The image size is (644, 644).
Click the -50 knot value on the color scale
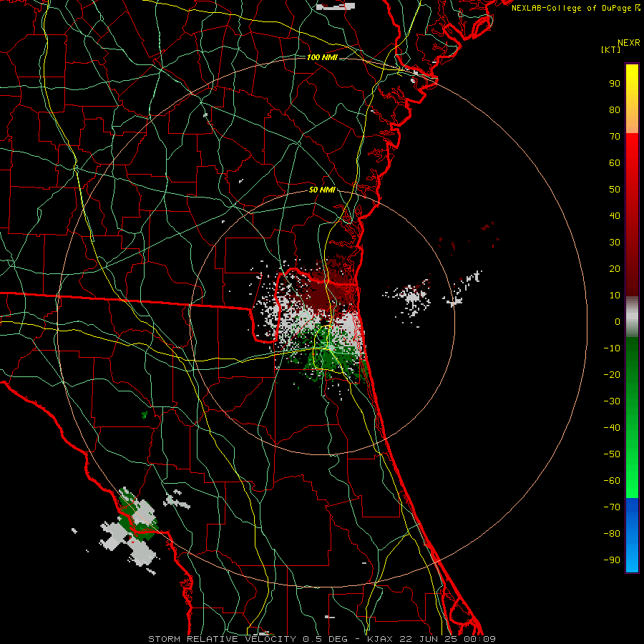click(612, 454)
